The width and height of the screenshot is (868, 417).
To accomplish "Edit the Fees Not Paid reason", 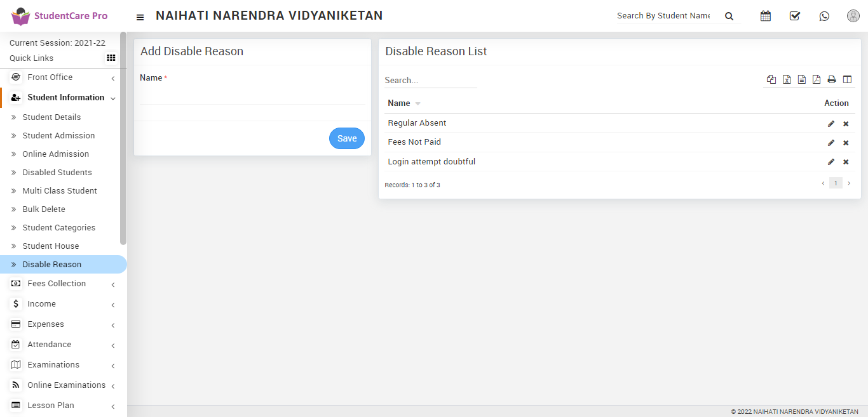I will [x=831, y=143].
